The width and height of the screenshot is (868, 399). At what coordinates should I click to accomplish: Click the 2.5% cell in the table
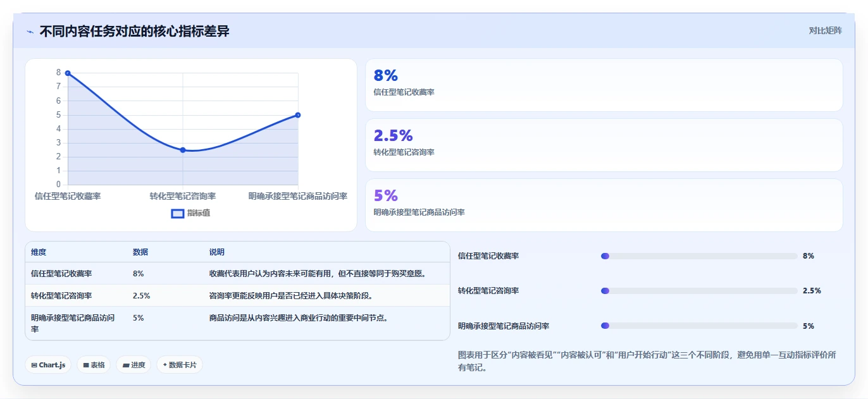[x=141, y=296]
